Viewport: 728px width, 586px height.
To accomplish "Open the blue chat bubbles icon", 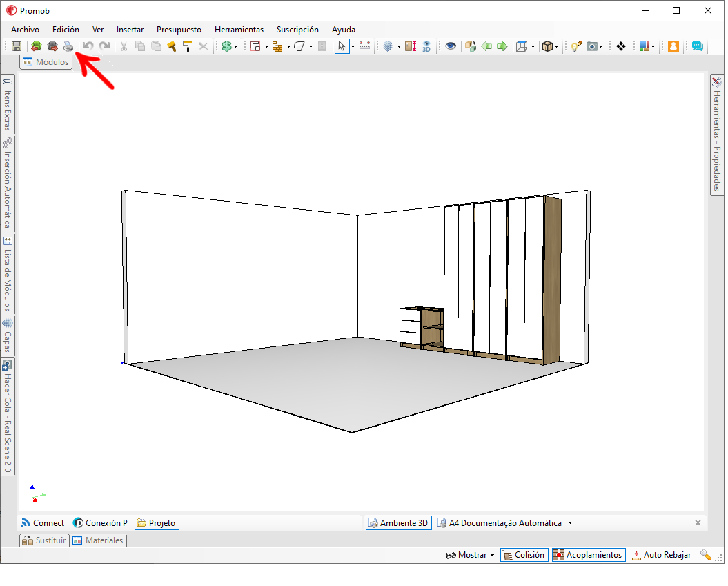I will click(x=698, y=46).
